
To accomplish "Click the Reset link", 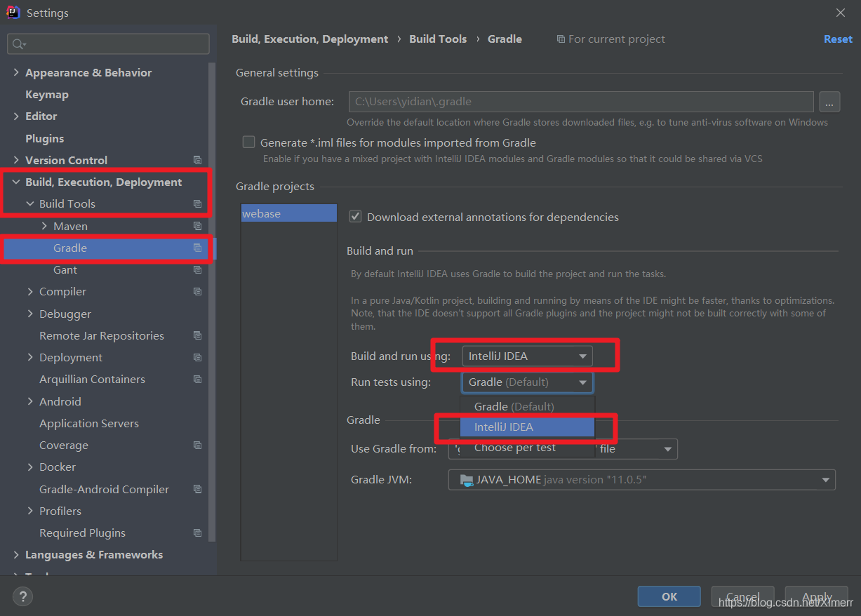I will [x=838, y=39].
